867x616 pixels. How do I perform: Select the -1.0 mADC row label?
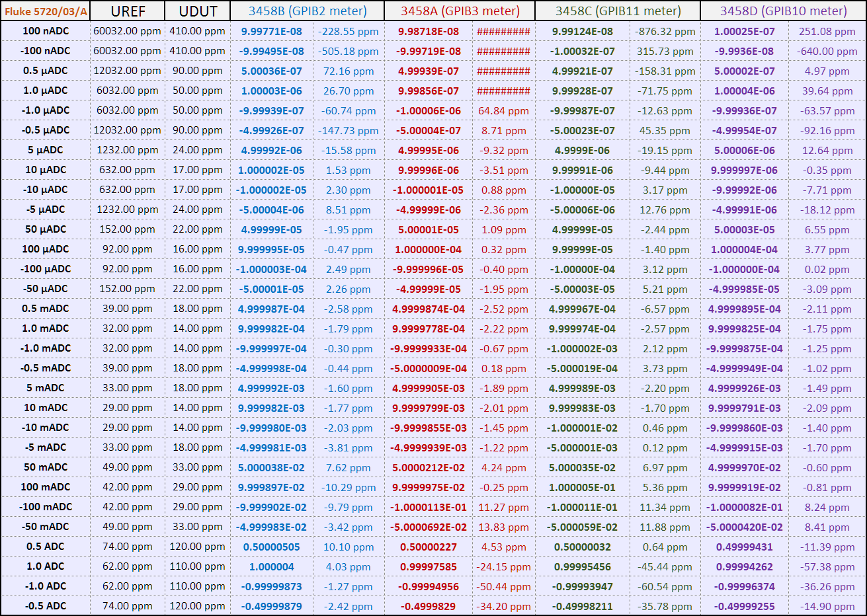pos(46,348)
